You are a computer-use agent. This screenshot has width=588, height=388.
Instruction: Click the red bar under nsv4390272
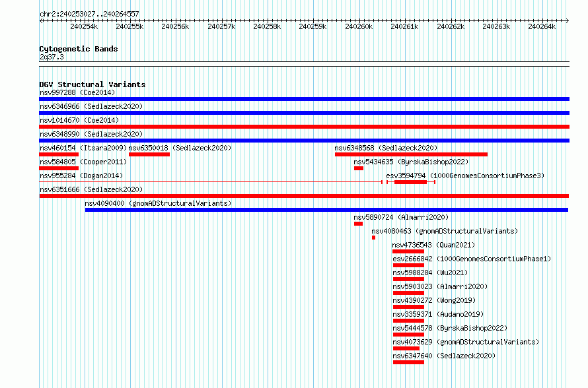408,307
